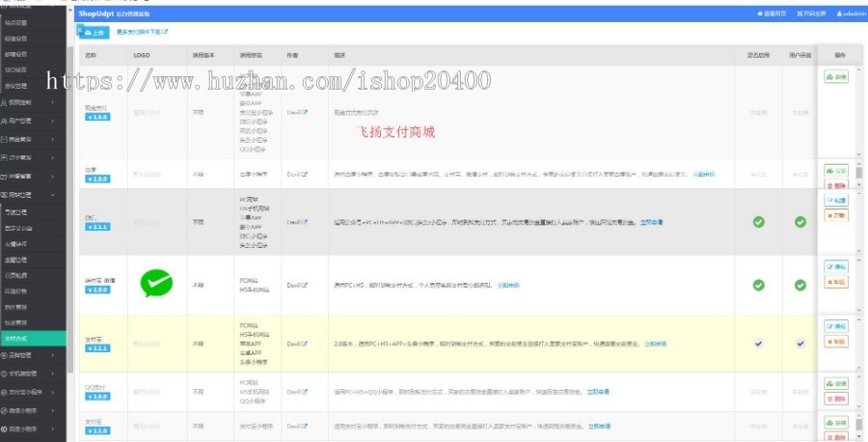Follow the 更多支付插件下载 link

coord(142,32)
